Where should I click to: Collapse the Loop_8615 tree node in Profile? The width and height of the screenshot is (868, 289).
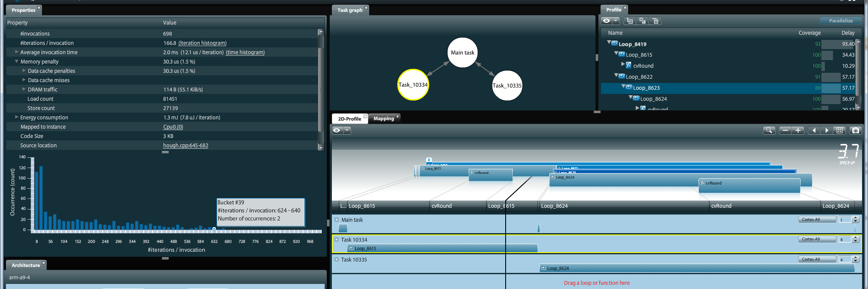(616, 53)
